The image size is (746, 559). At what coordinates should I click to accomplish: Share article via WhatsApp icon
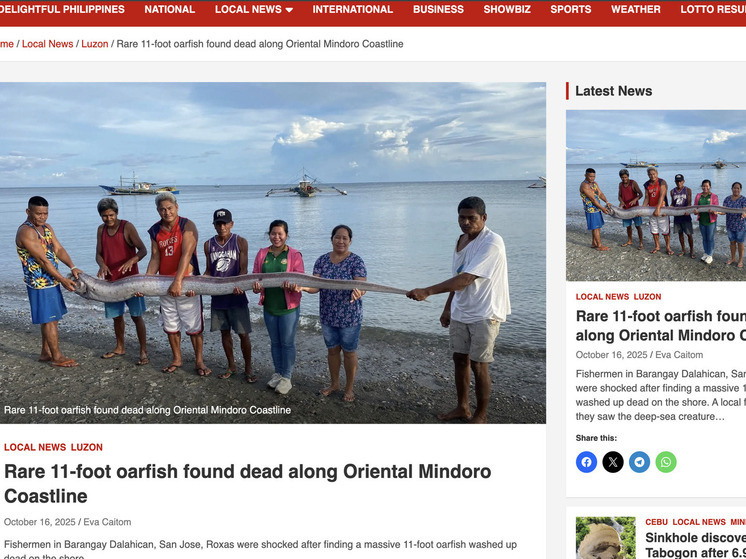pyautogui.click(x=666, y=462)
